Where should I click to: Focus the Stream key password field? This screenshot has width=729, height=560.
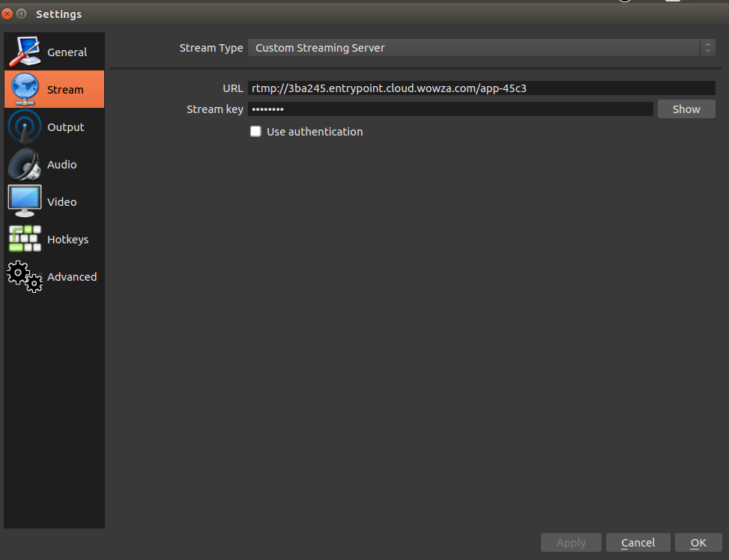point(450,109)
